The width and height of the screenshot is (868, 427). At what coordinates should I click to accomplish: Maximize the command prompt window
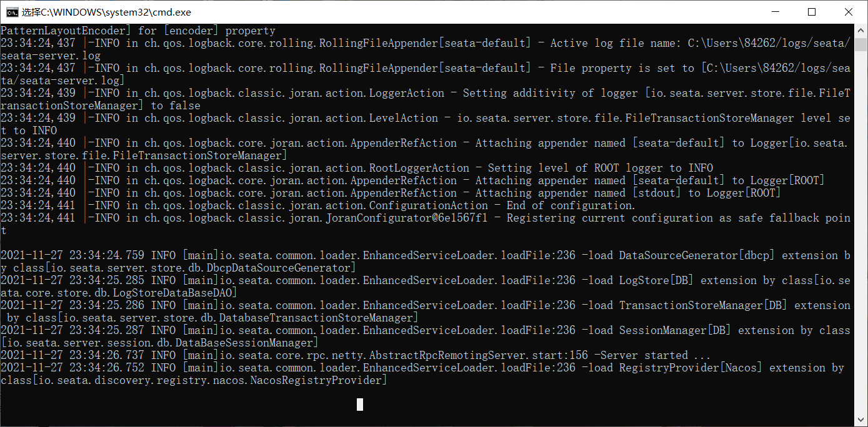(811, 12)
